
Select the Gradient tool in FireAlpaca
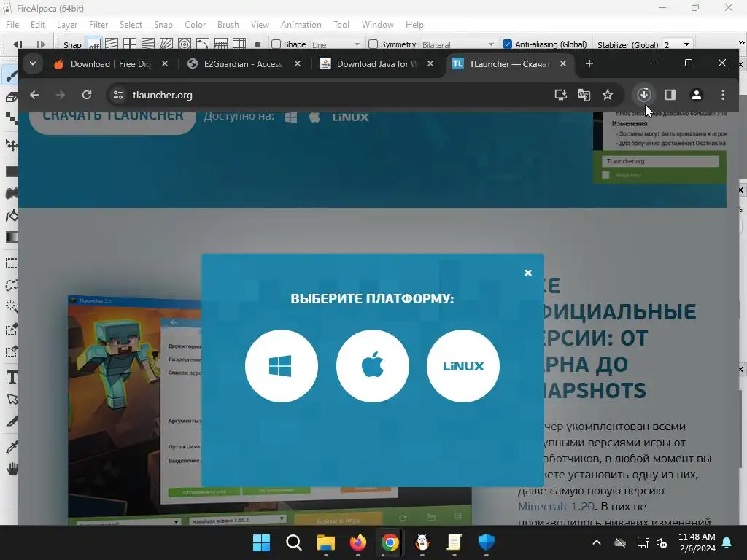pos(10,237)
